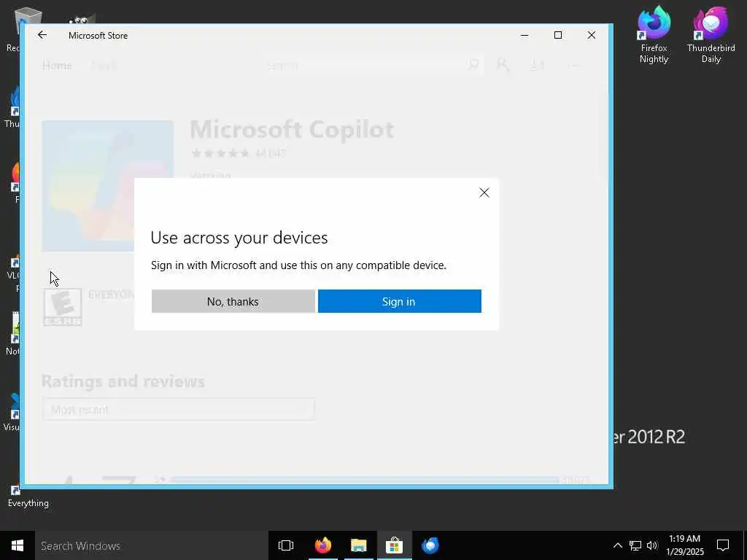Image resolution: width=747 pixels, height=560 pixels.
Task: Click the Microsoft Store taskbar icon
Action: 395,545
